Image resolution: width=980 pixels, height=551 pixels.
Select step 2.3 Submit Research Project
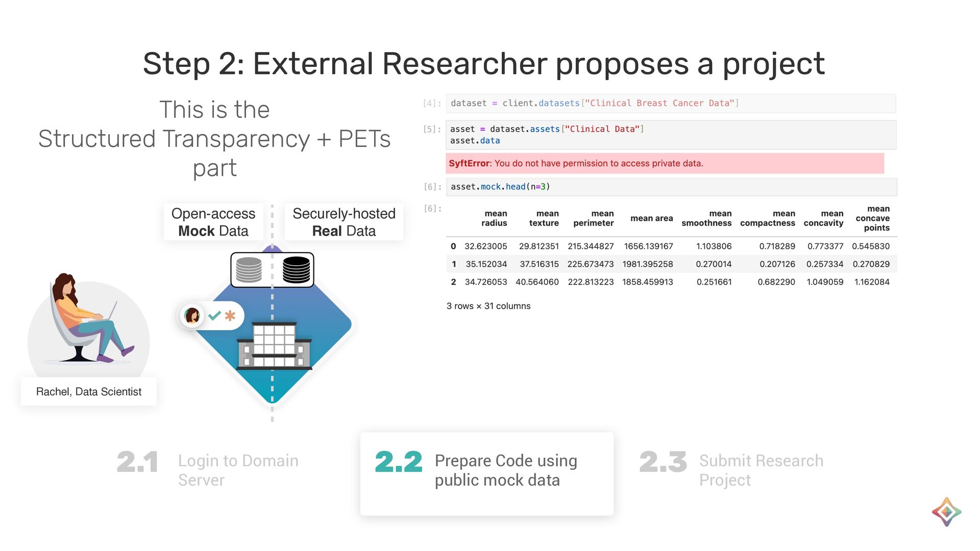(x=731, y=470)
